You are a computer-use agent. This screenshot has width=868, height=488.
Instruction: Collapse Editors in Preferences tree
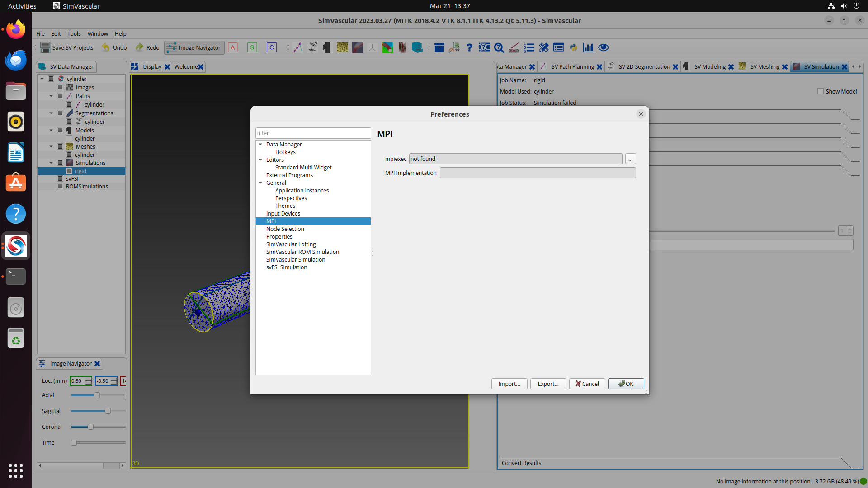pos(260,160)
